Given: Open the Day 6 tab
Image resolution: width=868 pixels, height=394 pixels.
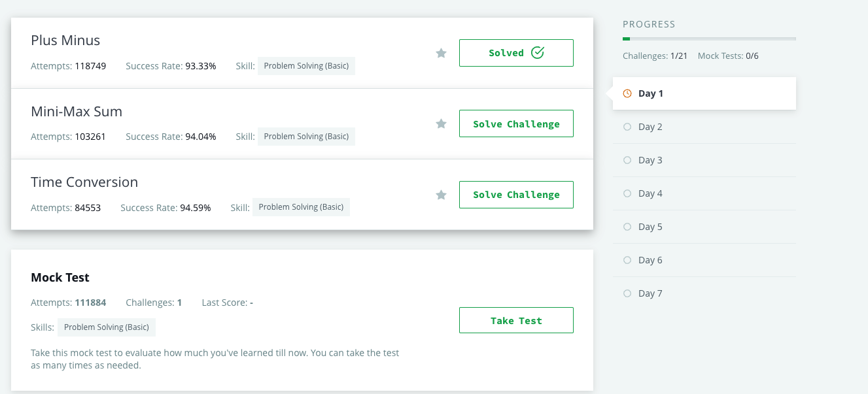Looking at the screenshot, I should pos(704,260).
